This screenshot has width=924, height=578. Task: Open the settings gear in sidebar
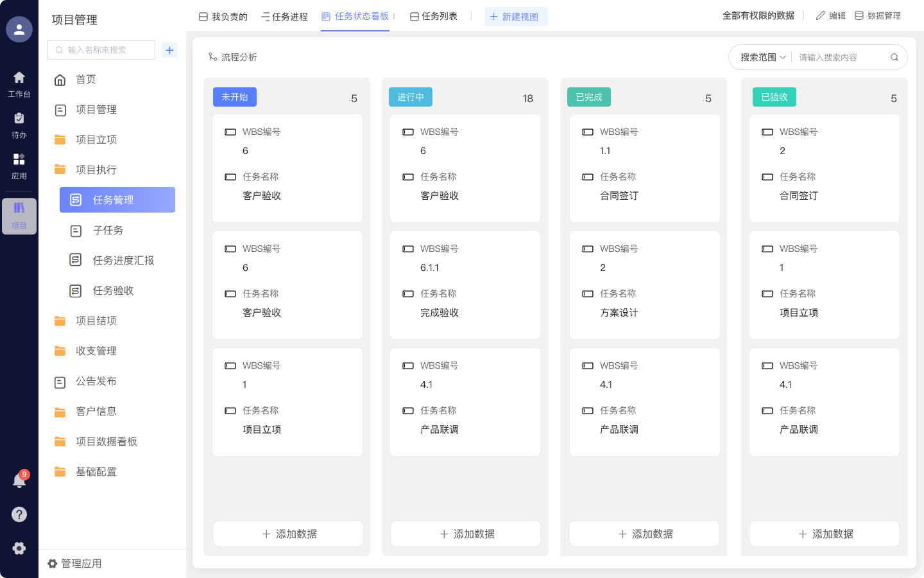[x=19, y=548]
